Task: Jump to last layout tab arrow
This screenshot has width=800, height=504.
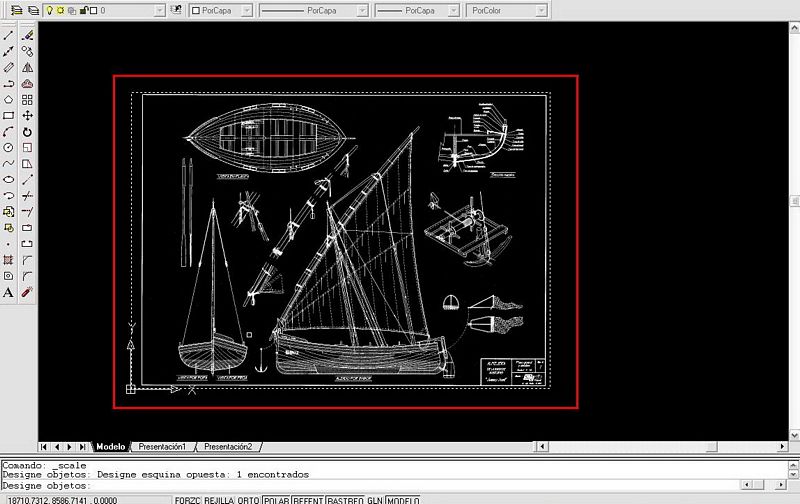Action: point(82,446)
